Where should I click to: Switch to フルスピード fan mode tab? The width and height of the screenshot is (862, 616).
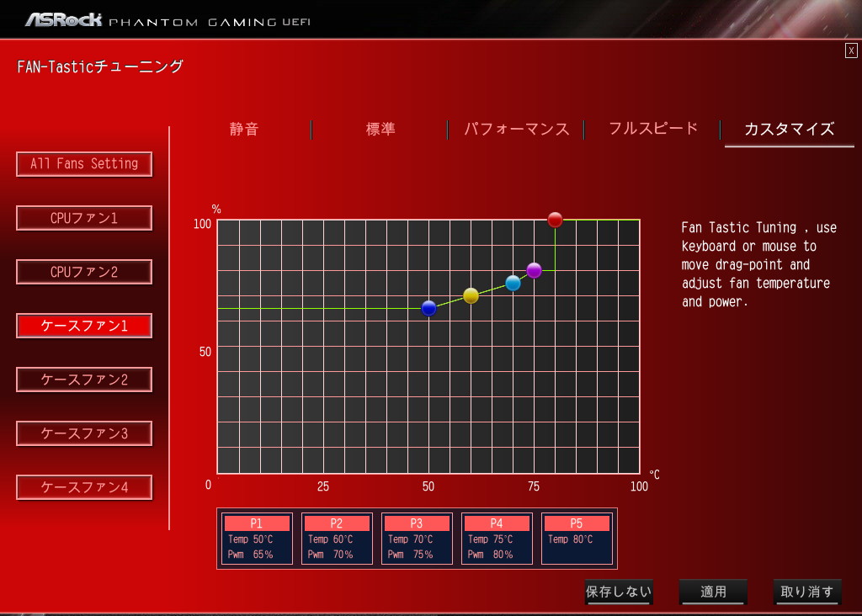coord(653,129)
